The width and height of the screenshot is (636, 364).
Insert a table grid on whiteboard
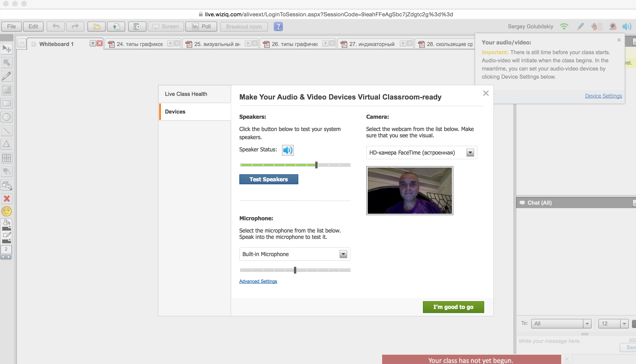coord(7,158)
